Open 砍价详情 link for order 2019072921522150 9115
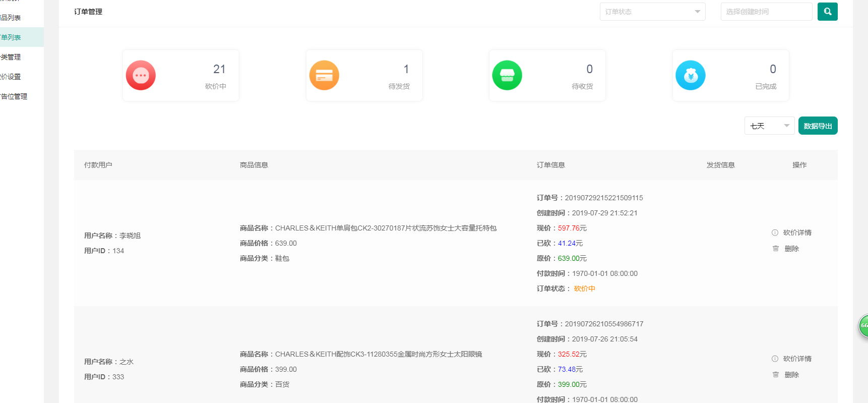 [x=797, y=233]
